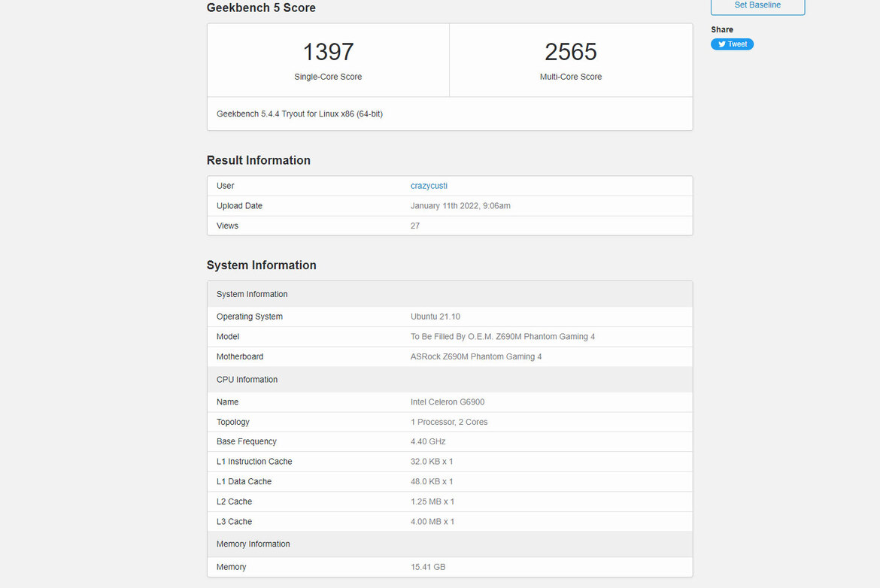Click the Share label in sidebar

pos(722,30)
